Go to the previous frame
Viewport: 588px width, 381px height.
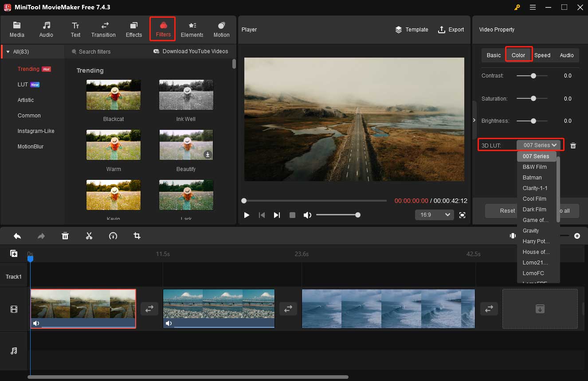(x=262, y=215)
